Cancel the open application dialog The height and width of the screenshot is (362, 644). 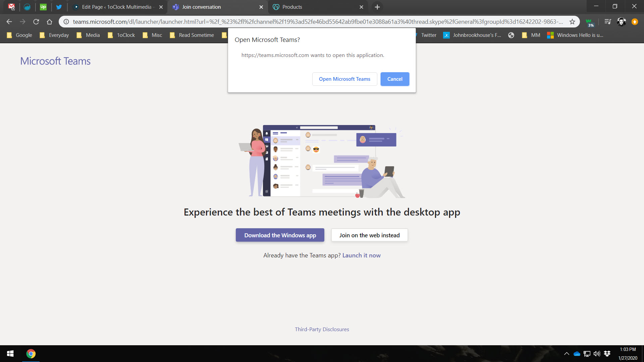pos(395,79)
